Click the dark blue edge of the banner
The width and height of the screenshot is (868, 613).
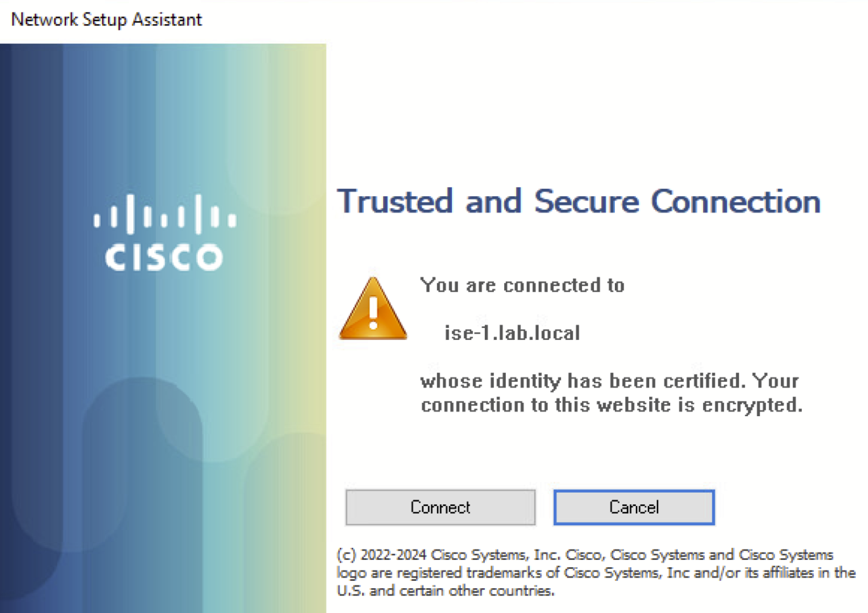(x=6, y=328)
